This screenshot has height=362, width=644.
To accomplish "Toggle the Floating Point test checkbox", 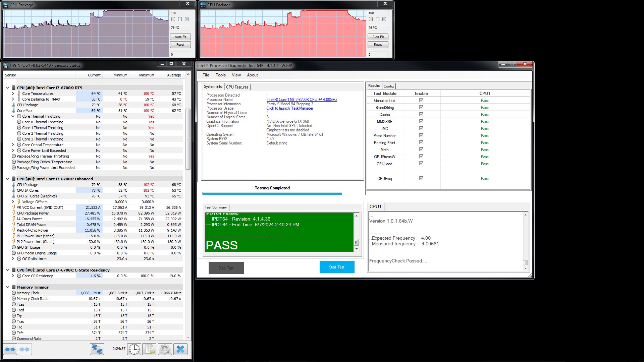I will point(421,142).
